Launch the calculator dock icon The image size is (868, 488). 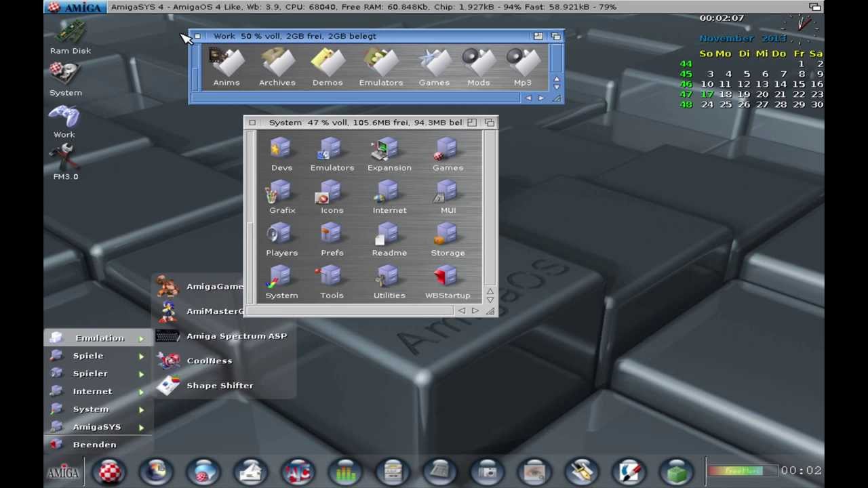point(440,472)
